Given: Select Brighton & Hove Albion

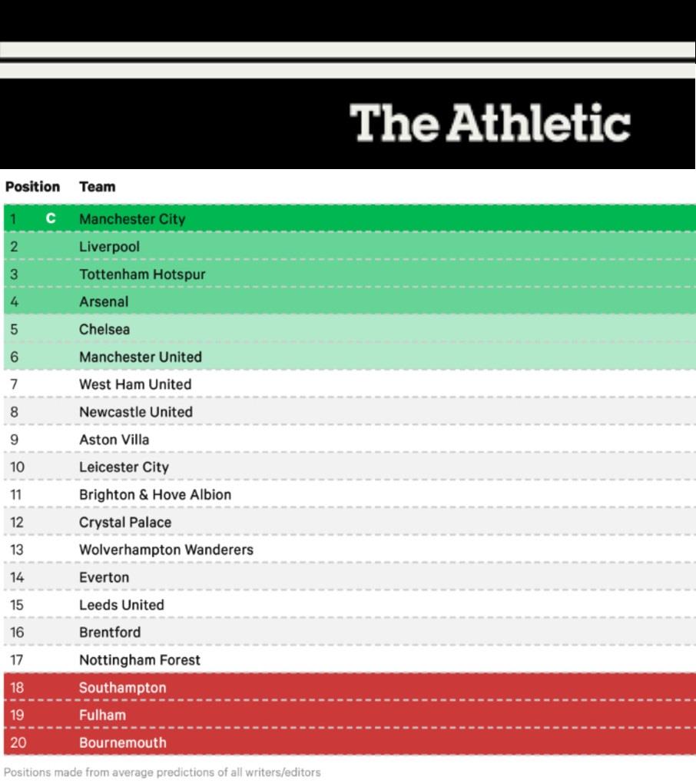Looking at the screenshot, I should (155, 495).
